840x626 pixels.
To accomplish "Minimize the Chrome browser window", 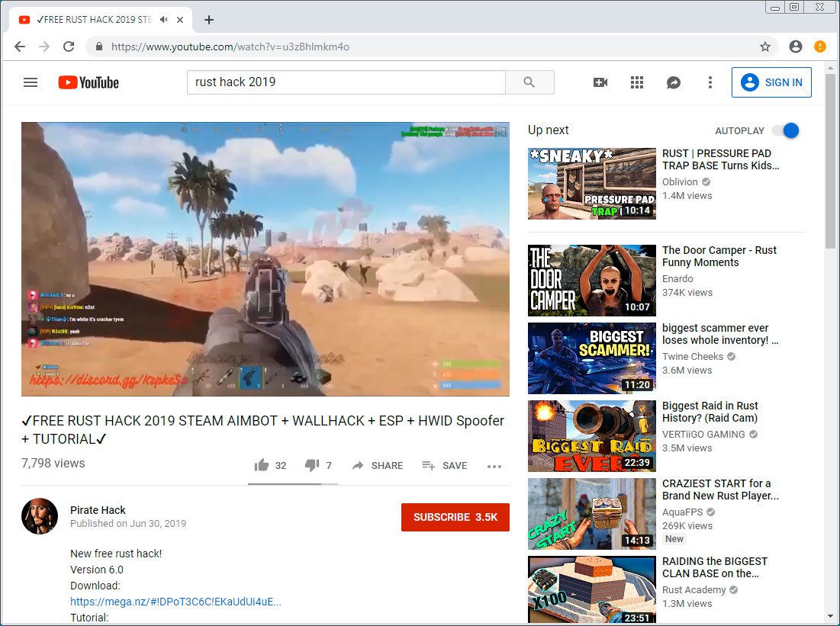I will [x=774, y=8].
